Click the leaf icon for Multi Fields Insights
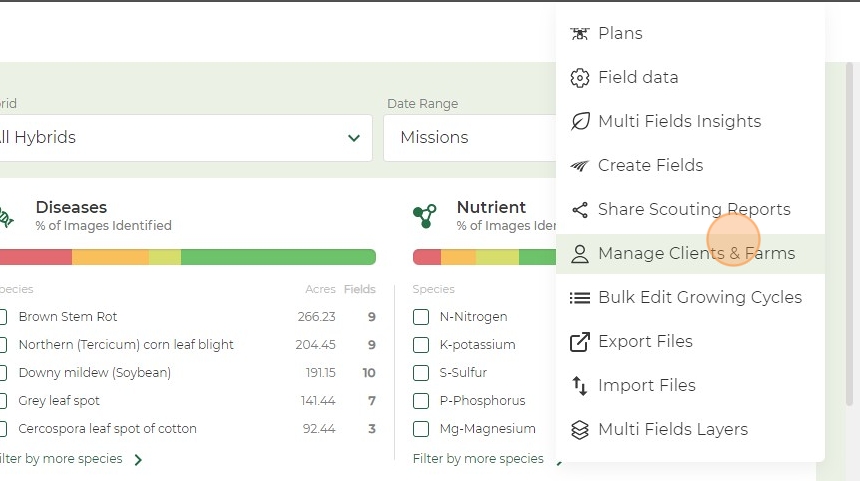Viewport: 860px width, 481px height. [580, 121]
